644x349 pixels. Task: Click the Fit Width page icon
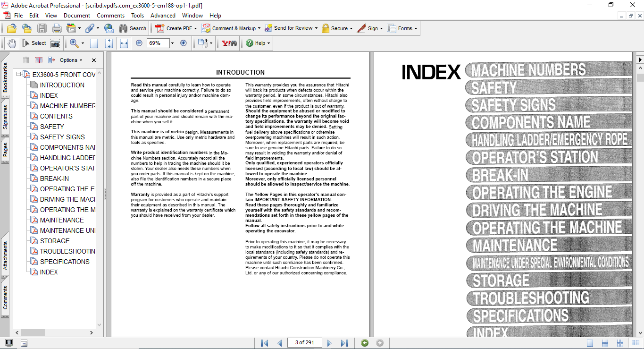(x=124, y=43)
